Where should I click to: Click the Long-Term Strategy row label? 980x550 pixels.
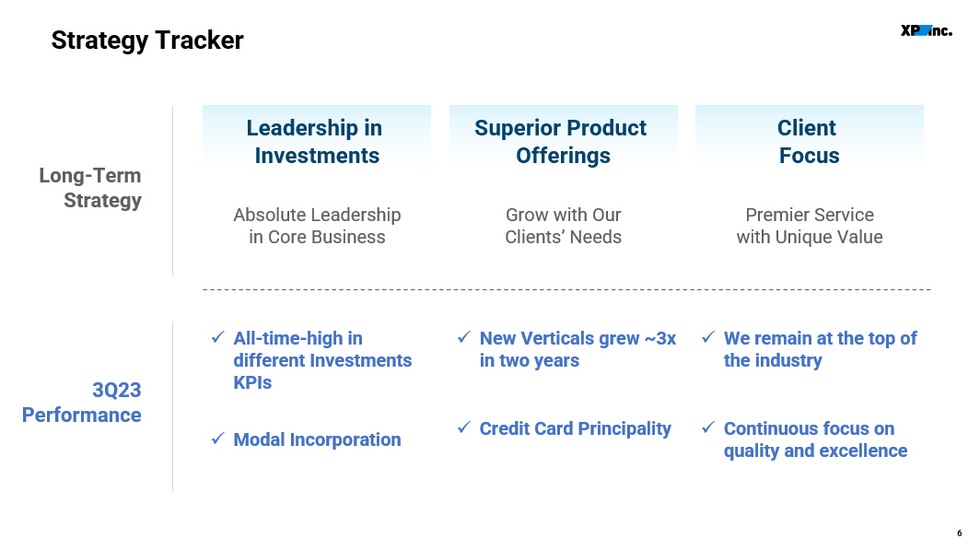click(90, 188)
